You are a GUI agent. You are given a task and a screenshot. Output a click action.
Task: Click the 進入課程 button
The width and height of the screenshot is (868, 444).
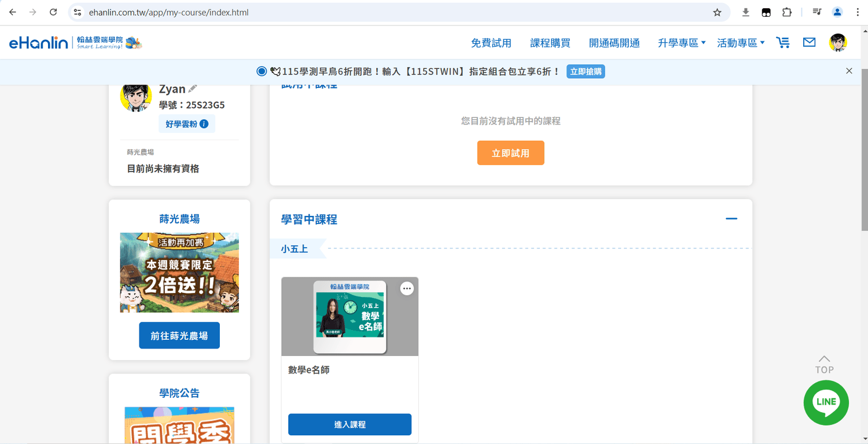(x=350, y=424)
